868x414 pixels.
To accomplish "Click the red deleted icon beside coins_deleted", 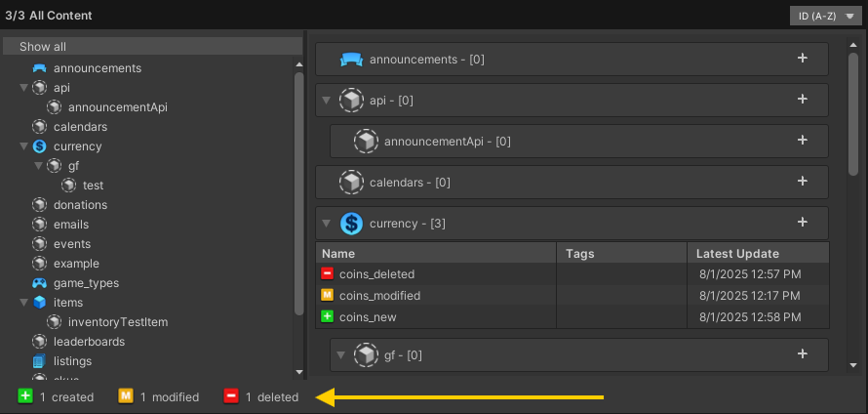I will pos(327,274).
